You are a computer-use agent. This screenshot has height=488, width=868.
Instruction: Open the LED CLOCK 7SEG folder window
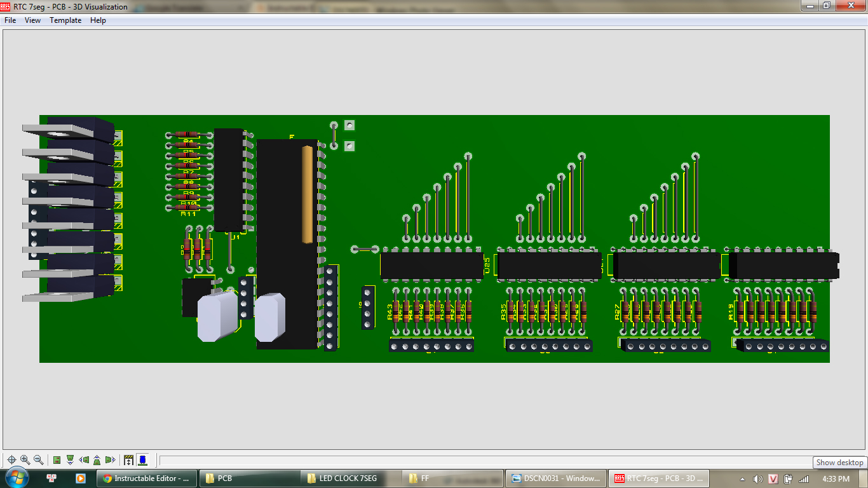[351, 478]
